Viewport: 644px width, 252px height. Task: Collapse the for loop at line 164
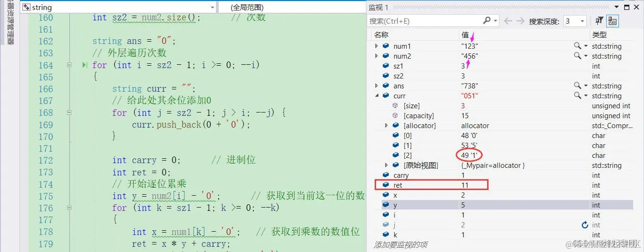click(69, 65)
